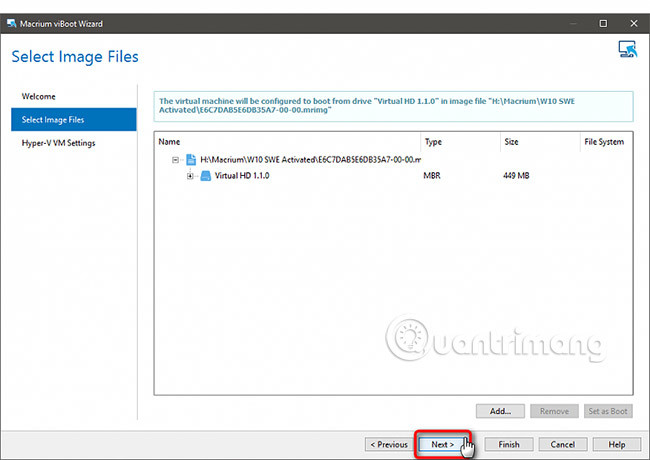
Task: Sort by the Size column header
Action: tap(540, 142)
